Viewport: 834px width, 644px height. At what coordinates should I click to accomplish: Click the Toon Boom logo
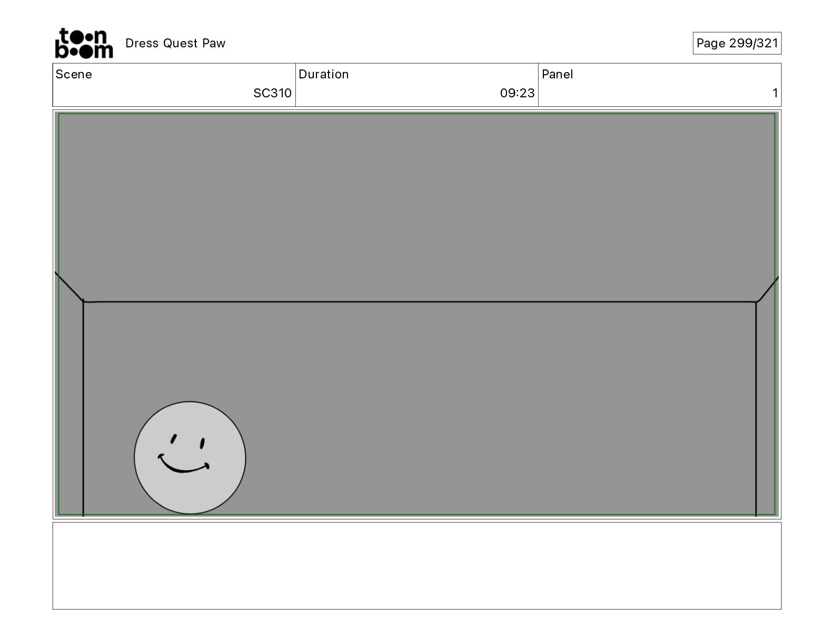(x=84, y=43)
